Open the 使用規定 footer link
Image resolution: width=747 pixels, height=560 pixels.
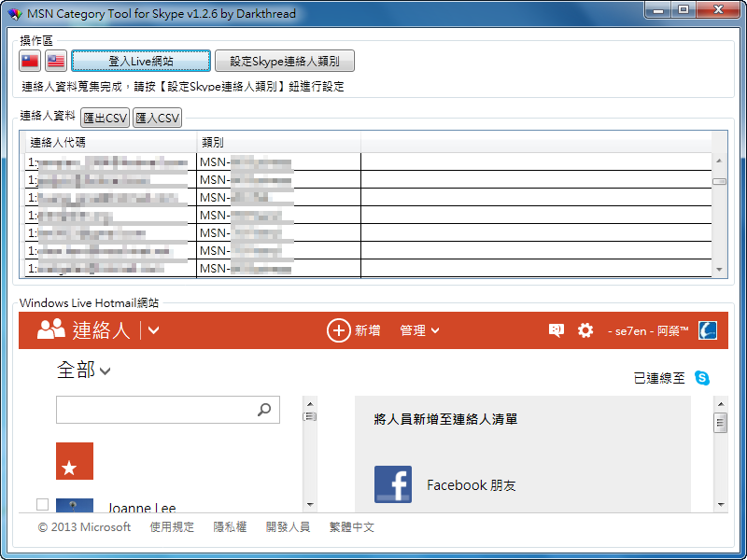tap(172, 527)
